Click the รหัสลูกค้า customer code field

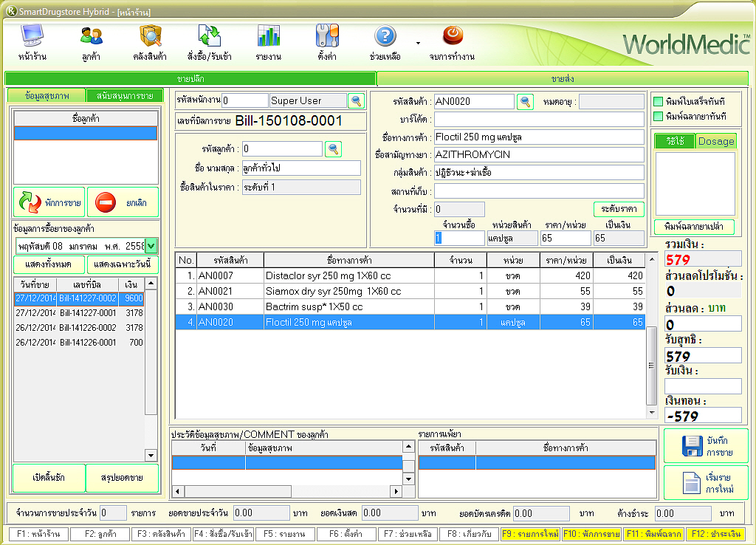pyautogui.click(x=282, y=148)
